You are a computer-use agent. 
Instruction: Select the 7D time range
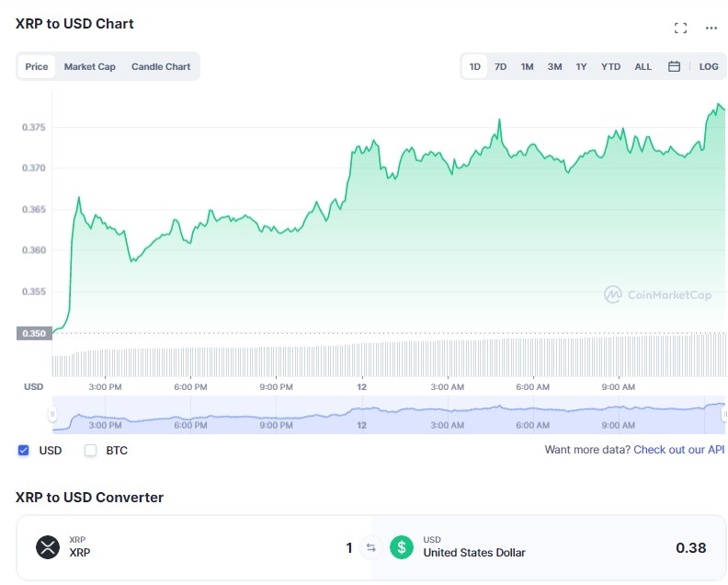(x=500, y=66)
